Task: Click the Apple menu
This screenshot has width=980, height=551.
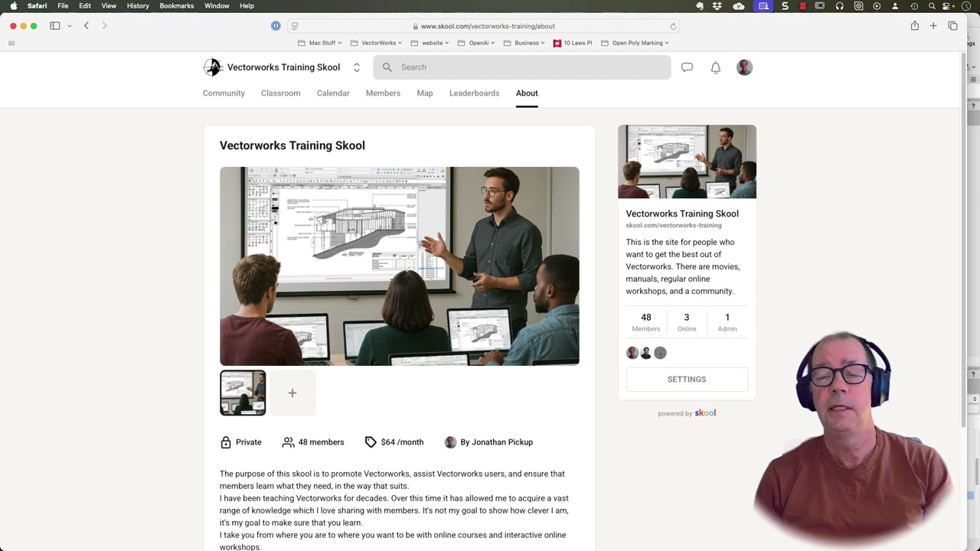Action: tap(13, 6)
